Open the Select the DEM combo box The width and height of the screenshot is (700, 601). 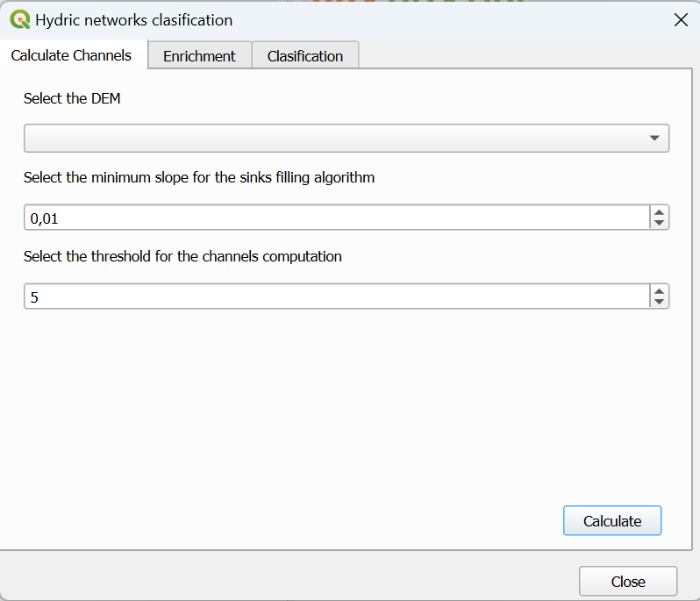tap(333, 139)
